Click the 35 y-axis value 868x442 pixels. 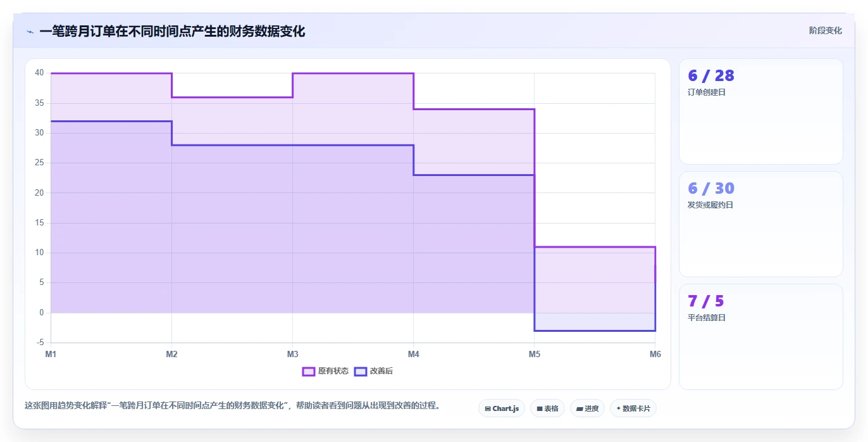click(x=39, y=103)
